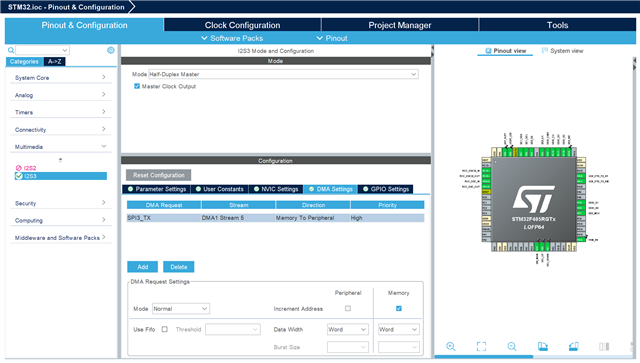Image resolution: width=640 pixels, height=363 pixels.
Task: Click the zoom in magnifier icon
Action: click(x=451, y=346)
